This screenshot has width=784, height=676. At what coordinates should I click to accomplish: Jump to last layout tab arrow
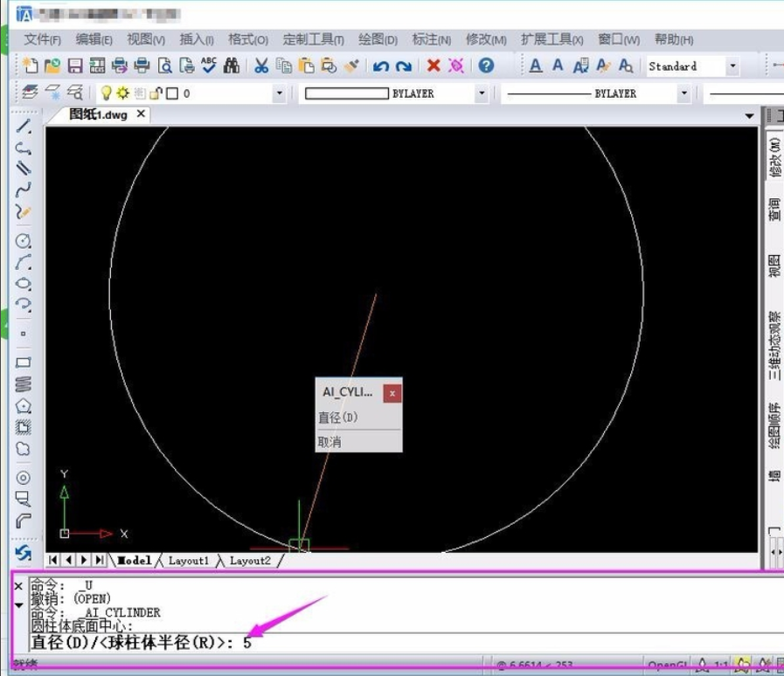[100, 560]
